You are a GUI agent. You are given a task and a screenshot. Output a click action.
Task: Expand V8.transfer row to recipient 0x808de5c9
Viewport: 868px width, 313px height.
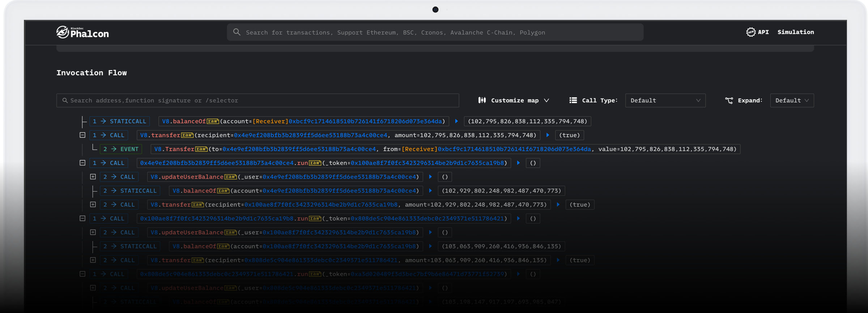[93, 260]
